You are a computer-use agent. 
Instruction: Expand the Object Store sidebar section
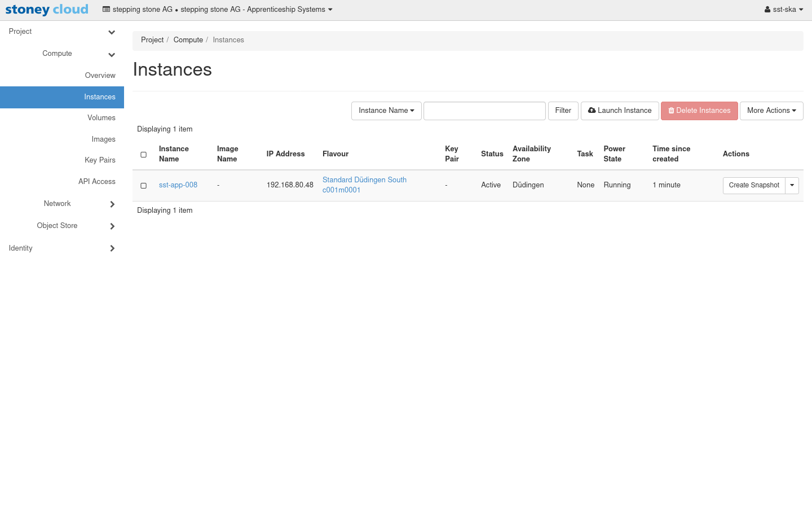112,226
